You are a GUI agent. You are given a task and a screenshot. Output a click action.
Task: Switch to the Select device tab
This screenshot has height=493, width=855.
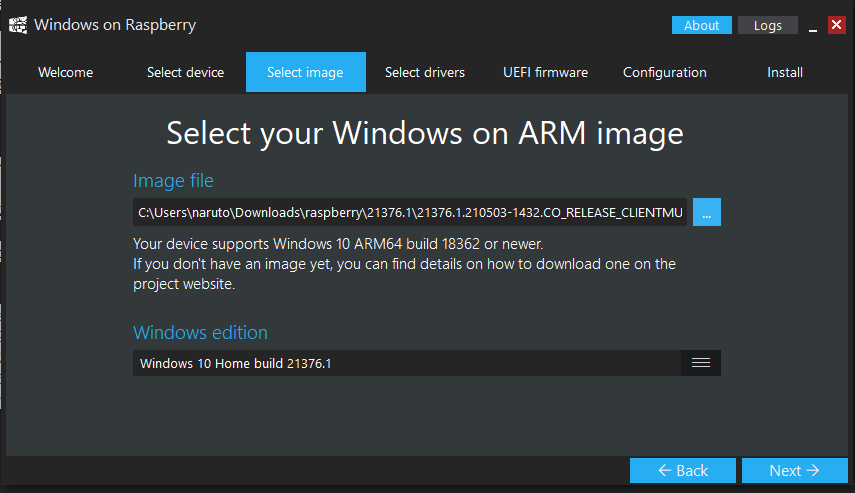[x=185, y=72]
